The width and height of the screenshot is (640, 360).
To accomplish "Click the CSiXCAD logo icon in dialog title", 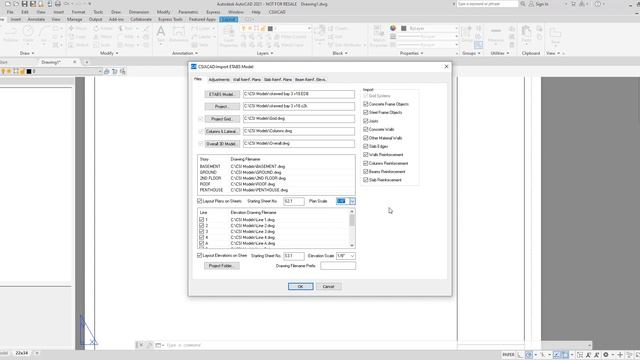I will [x=194, y=67].
